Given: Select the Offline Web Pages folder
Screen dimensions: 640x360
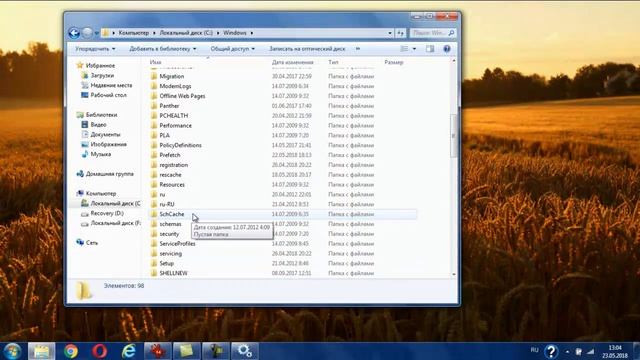Looking at the screenshot, I should pyautogui.click(x=182, y=96).
